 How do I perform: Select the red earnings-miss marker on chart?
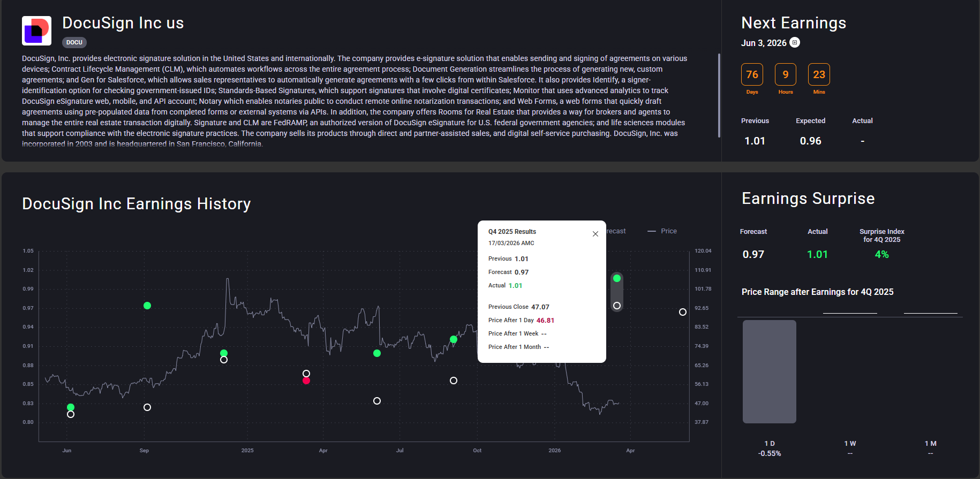(306, 381)
